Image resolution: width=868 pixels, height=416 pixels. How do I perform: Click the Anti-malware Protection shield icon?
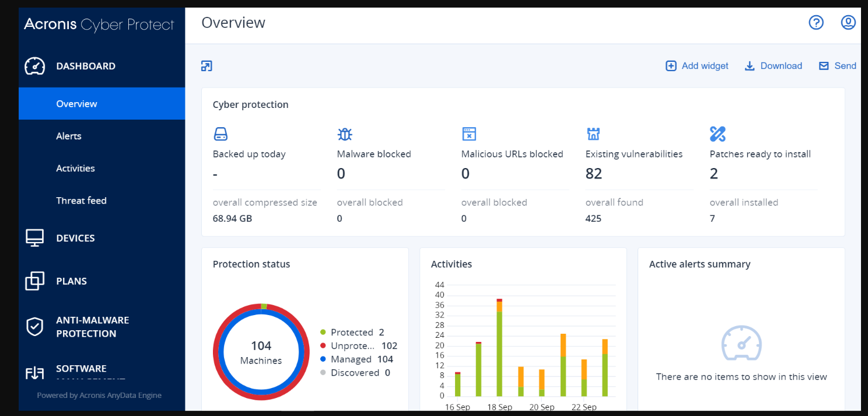click(x=35, y=326)
